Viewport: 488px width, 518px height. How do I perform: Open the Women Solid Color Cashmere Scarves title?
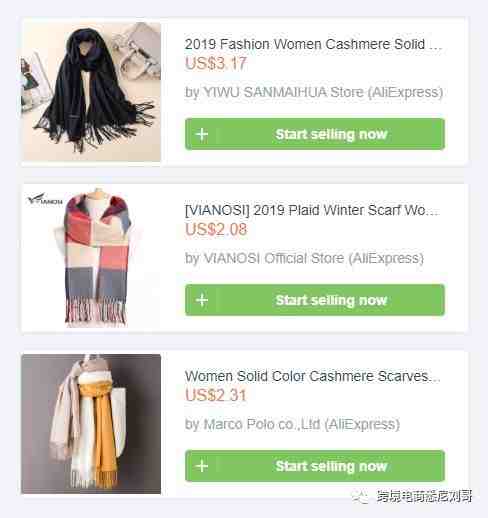(x=313, y=376)
